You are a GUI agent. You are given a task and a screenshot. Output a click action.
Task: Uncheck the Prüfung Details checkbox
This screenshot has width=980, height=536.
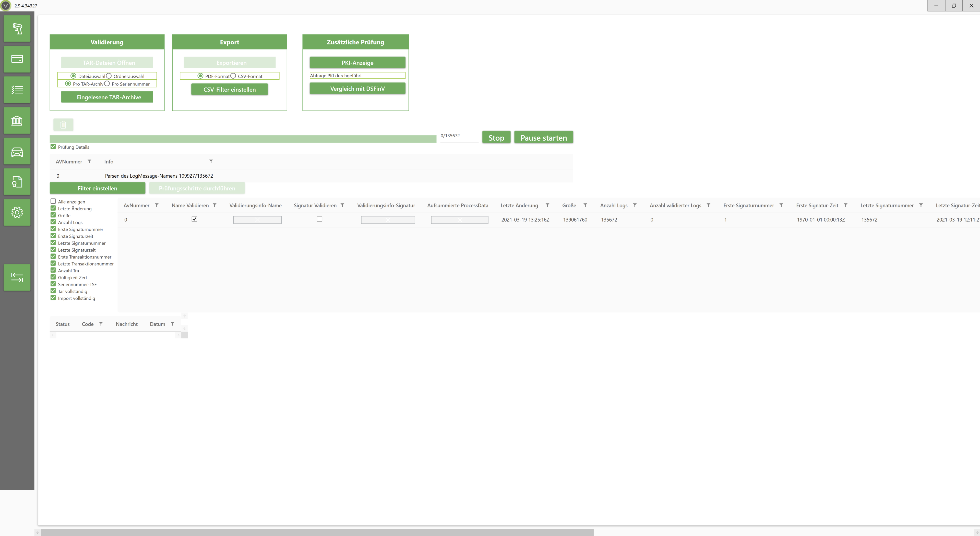(x=53, y=147)
